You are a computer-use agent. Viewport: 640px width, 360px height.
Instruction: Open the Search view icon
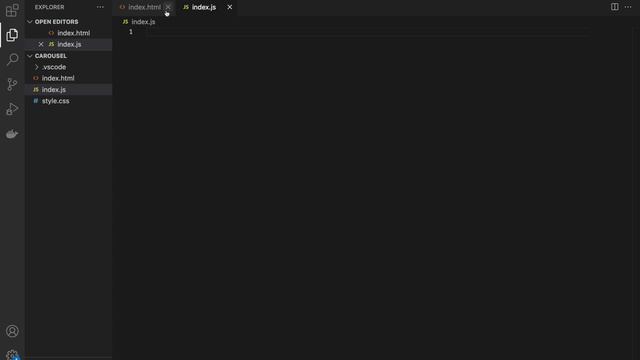coord(12,60)
